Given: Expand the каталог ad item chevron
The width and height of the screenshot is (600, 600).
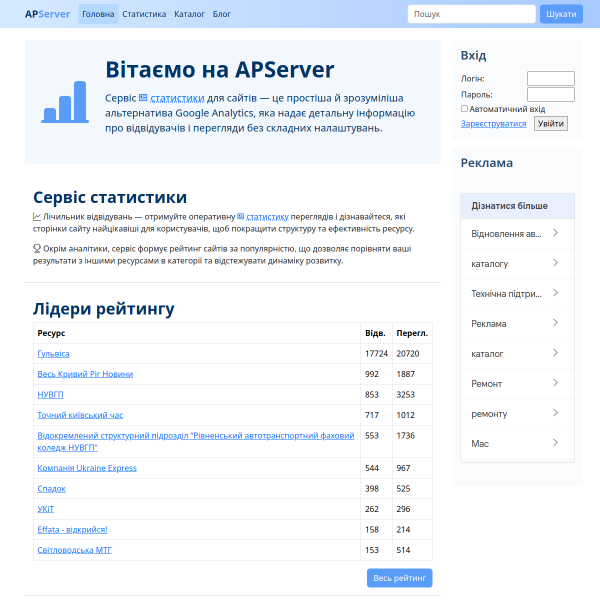Looking at the screenshot, I should click(556, 352).
